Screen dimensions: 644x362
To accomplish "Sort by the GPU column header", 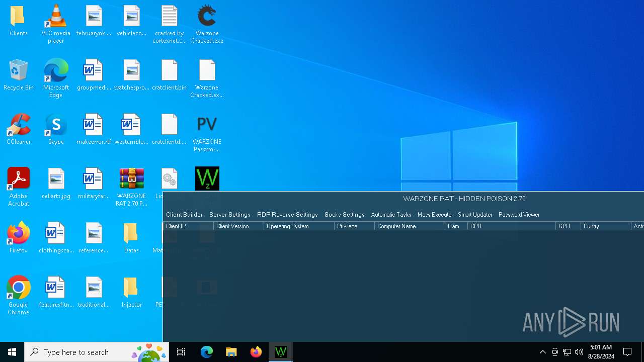I will click(x=568, y=226).
